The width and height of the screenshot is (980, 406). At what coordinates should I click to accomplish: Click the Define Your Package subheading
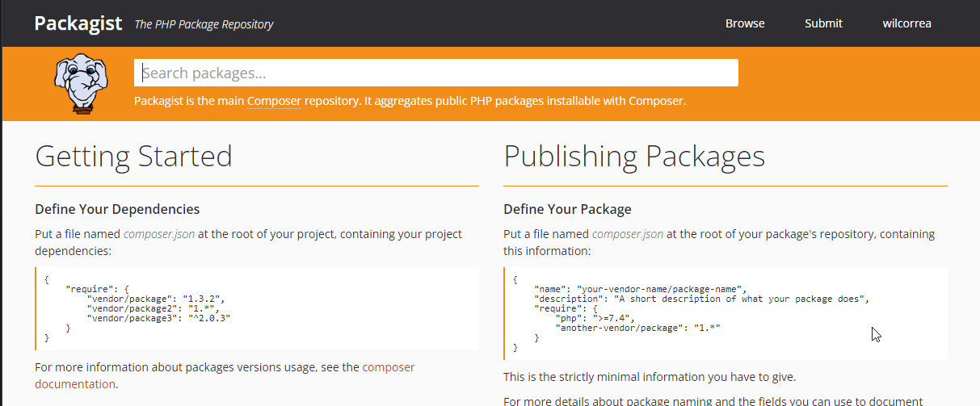coord(567,209)
